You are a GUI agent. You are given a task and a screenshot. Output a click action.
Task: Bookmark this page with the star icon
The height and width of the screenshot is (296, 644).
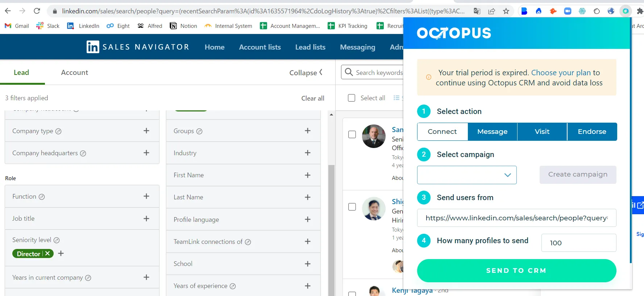pos(506,11)
